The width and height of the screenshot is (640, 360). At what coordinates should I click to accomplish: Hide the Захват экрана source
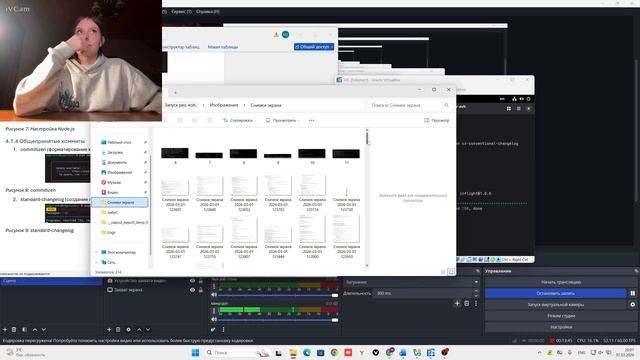(192, 290)
